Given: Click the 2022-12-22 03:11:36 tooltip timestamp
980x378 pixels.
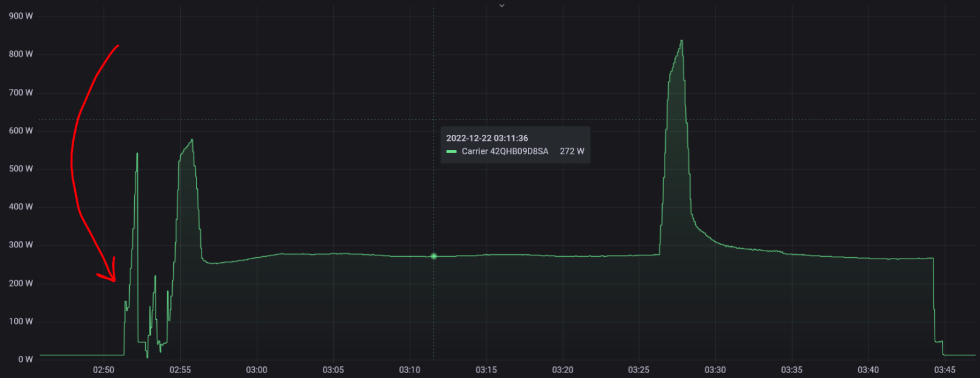Looking at the screenshot, I should [487, 138].
